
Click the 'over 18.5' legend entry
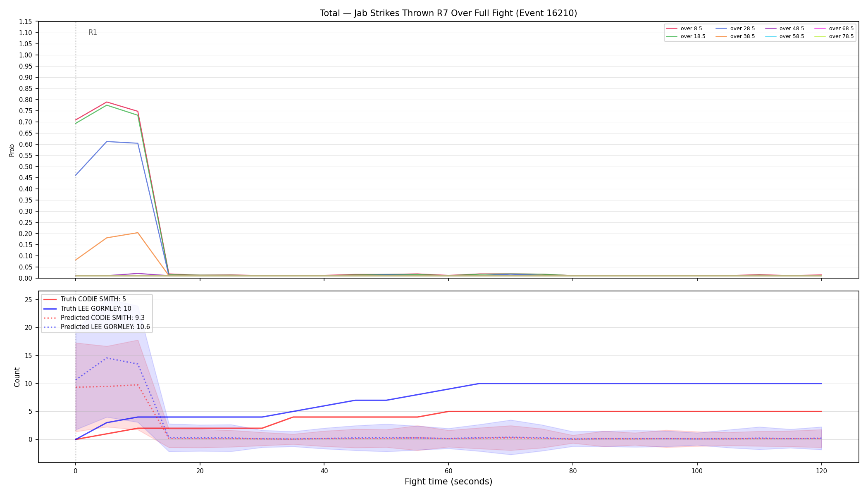686,36
